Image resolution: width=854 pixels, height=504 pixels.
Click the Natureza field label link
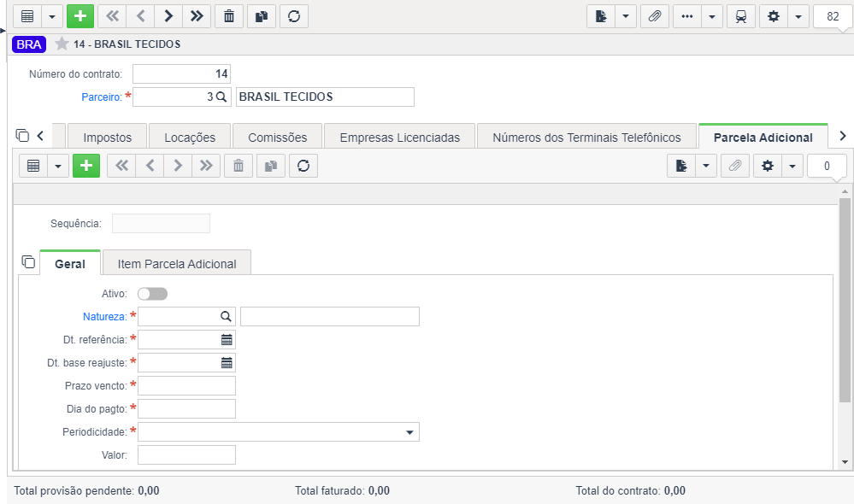(104, 317)
